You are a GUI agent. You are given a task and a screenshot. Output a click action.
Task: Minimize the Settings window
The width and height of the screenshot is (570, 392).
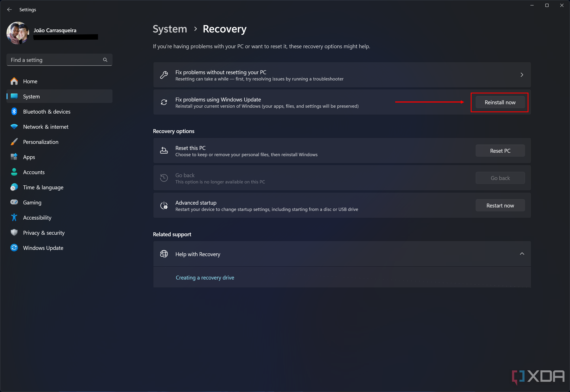click(532, 5)
